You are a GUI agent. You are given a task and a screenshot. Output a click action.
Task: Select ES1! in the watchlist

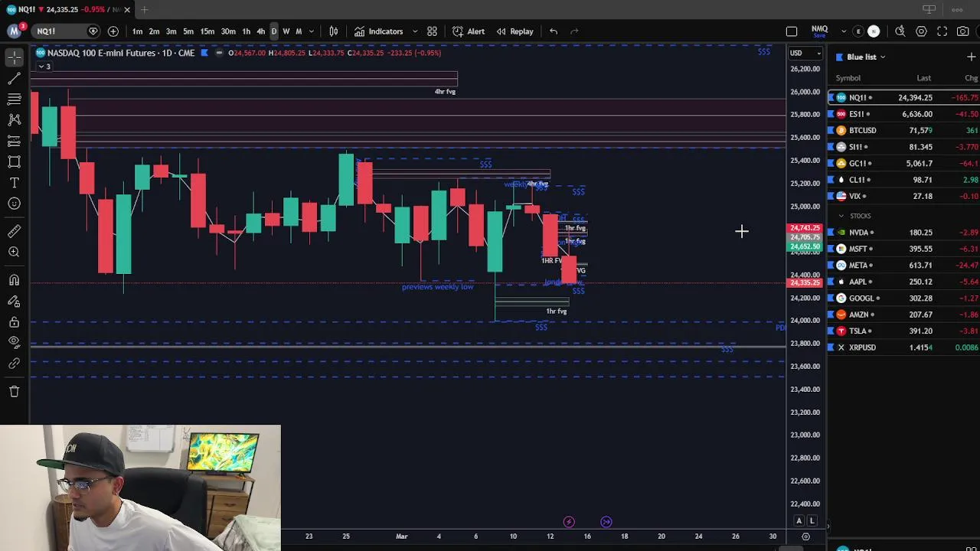[904, 114]
